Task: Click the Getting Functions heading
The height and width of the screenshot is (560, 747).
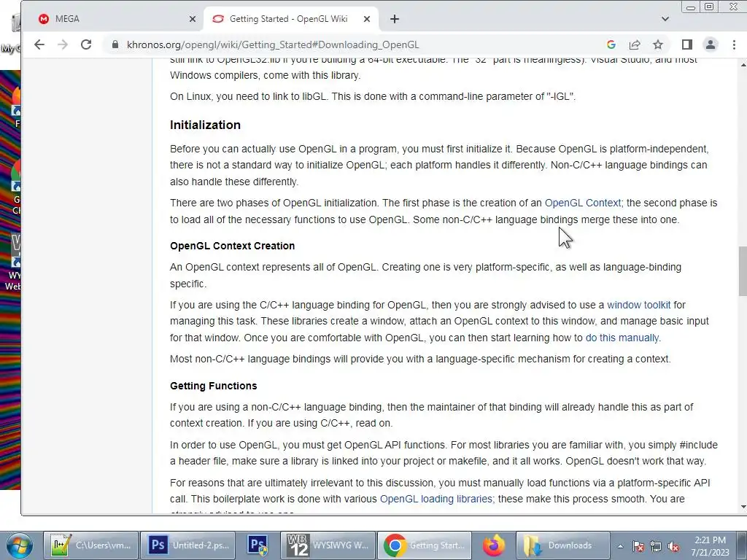Action: click(x=214, y=386)
